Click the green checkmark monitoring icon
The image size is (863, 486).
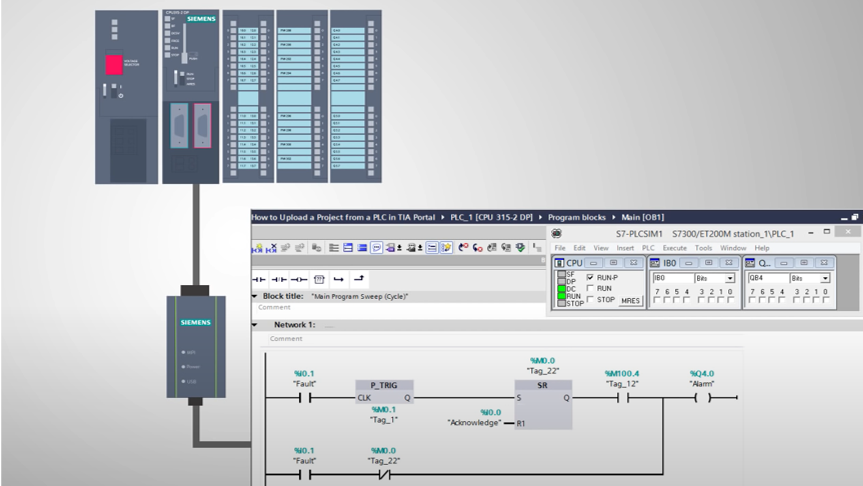click(x=520, y=248)
